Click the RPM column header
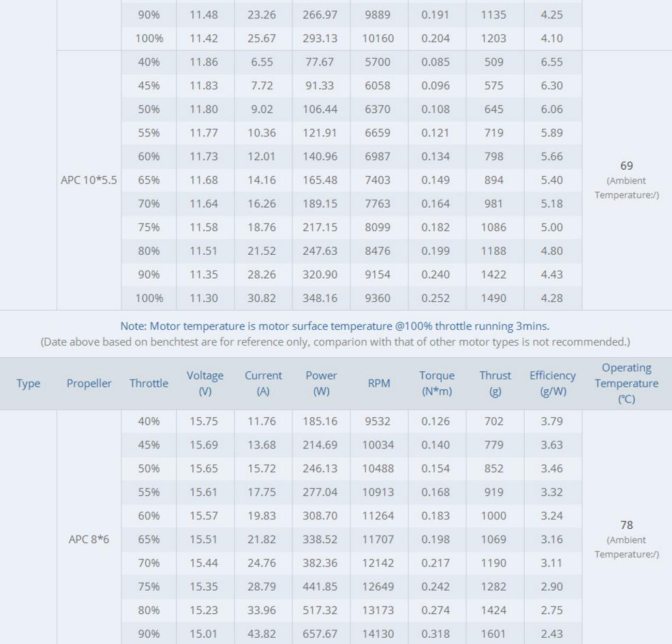 point(378,384)
